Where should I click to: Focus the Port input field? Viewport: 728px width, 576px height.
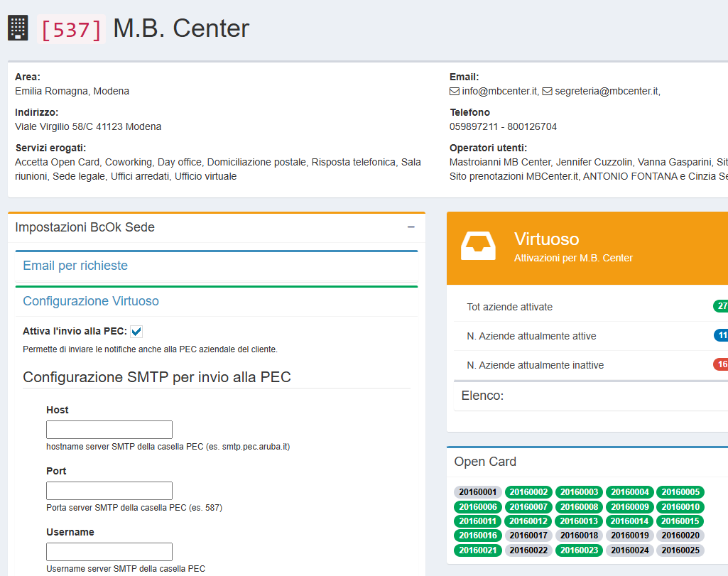tap(109, 491)
